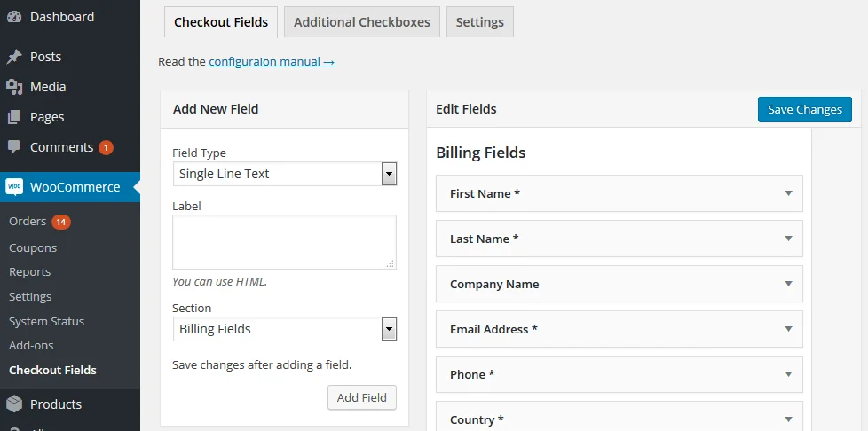This screenshot has height=431, width=868.
Task: Click the Pages icon in sidebar
Action: pyautogui.click(x=14, y=117)
